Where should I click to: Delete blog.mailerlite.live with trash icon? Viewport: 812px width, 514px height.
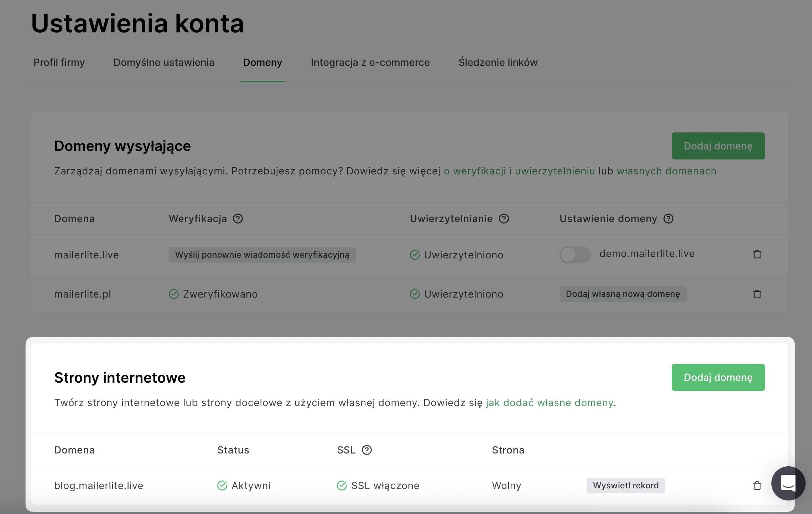pyautogui.click(x=757, y=486)
